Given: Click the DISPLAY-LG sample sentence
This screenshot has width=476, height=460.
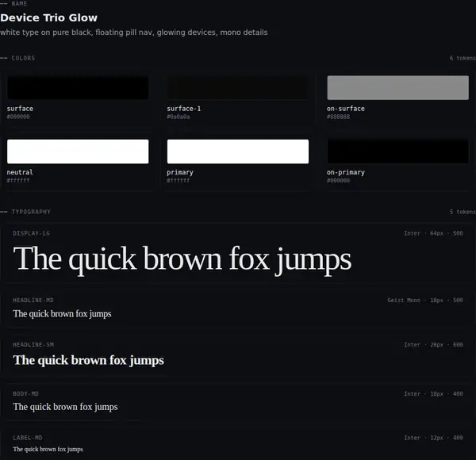Looking at the screenshot, I should (182, 259).
